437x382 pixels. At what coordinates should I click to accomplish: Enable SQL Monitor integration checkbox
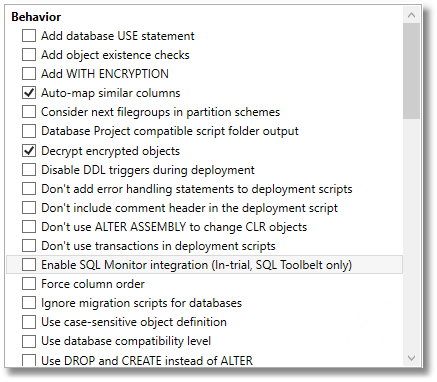click(29, 265)
